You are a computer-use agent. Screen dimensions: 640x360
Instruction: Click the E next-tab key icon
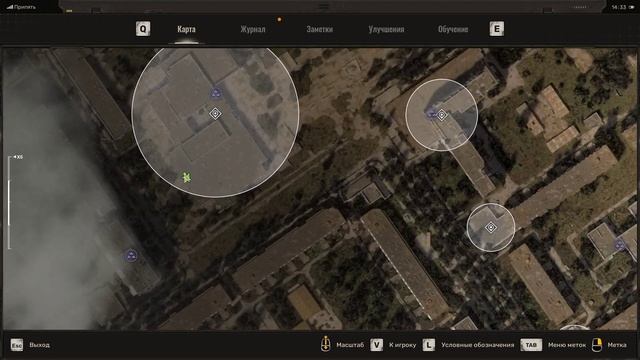click(496, 29)
